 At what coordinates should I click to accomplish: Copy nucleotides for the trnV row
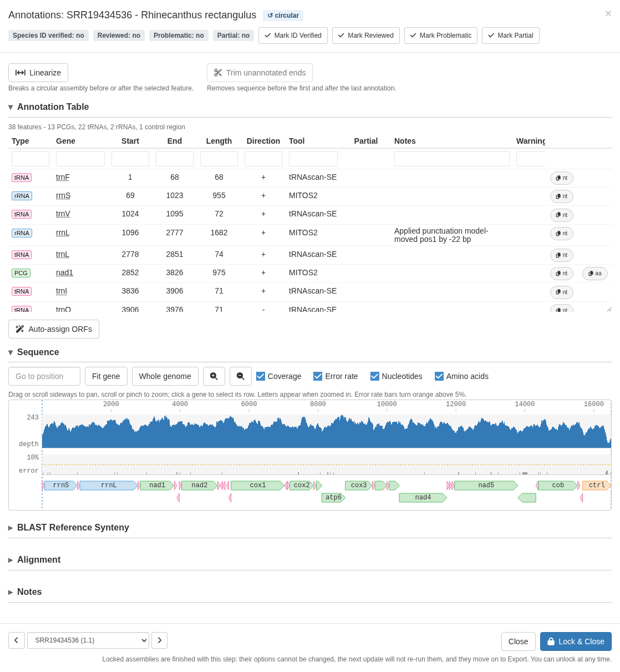(562, 215)
